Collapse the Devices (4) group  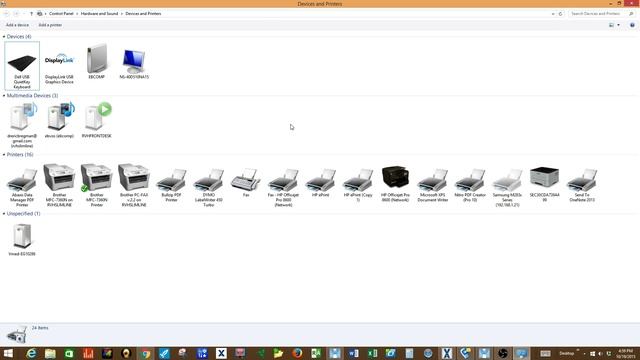click(4, 37)
